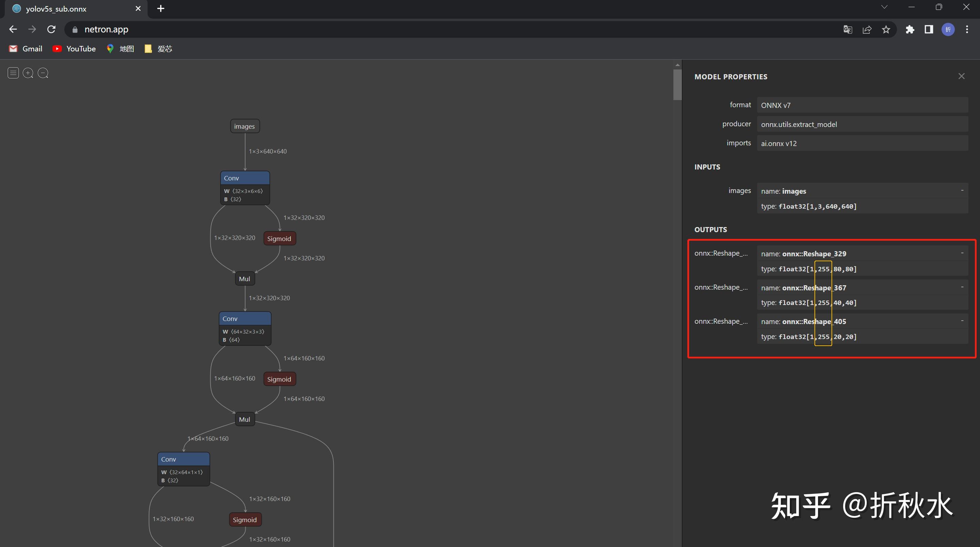Click the browser extensions puzzle icon
This screenshot has width=980, height=547.
910,29
